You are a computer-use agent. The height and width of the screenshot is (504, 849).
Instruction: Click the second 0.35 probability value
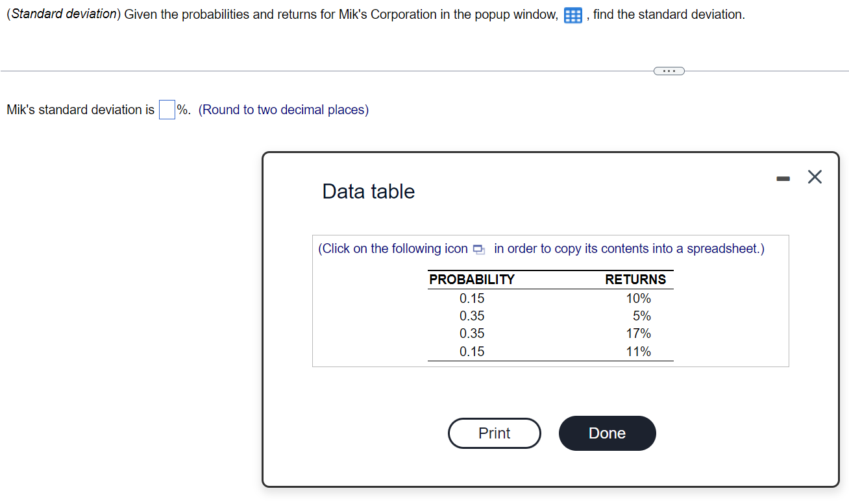coord(472,333)
